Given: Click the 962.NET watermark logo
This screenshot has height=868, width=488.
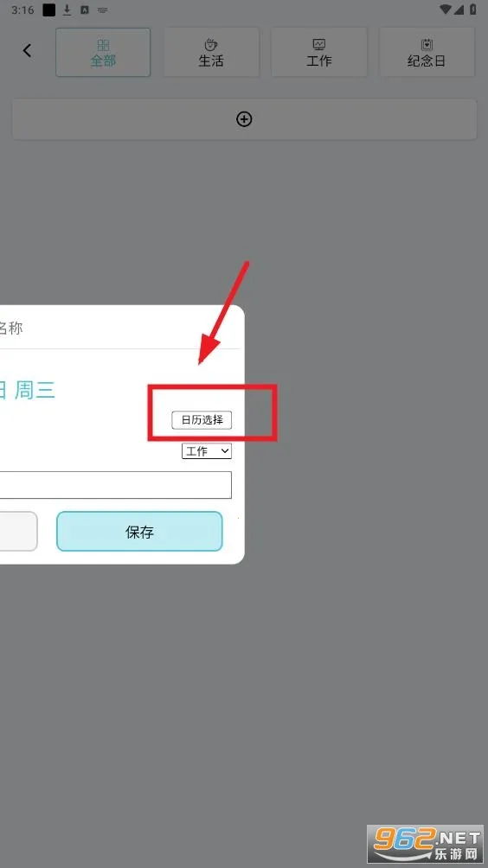Looking at the screenshot, I should pos(425,844).
